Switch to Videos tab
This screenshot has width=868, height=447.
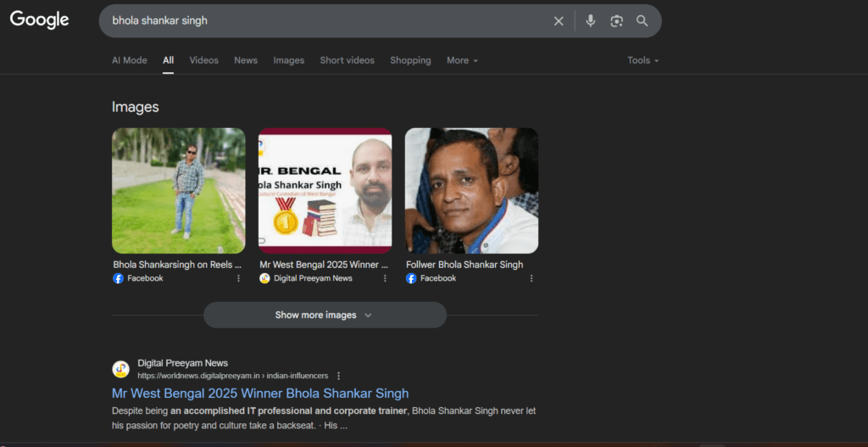point(203,60)
